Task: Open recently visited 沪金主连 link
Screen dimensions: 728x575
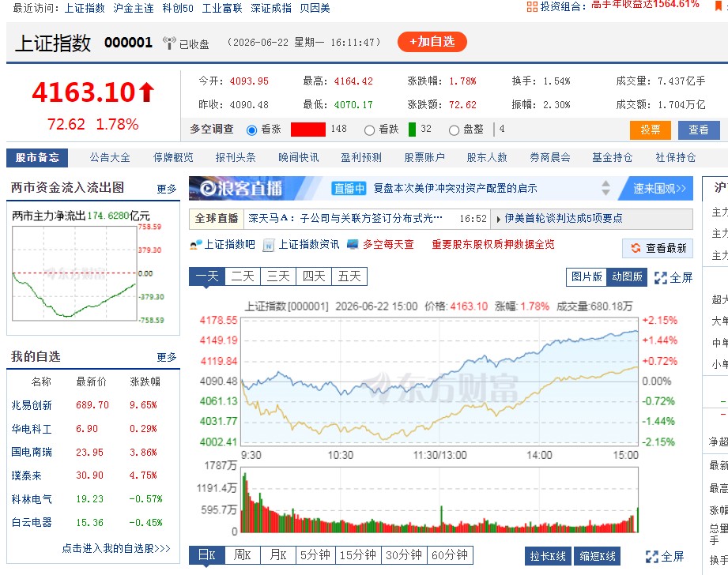Action: click(134, 9)
